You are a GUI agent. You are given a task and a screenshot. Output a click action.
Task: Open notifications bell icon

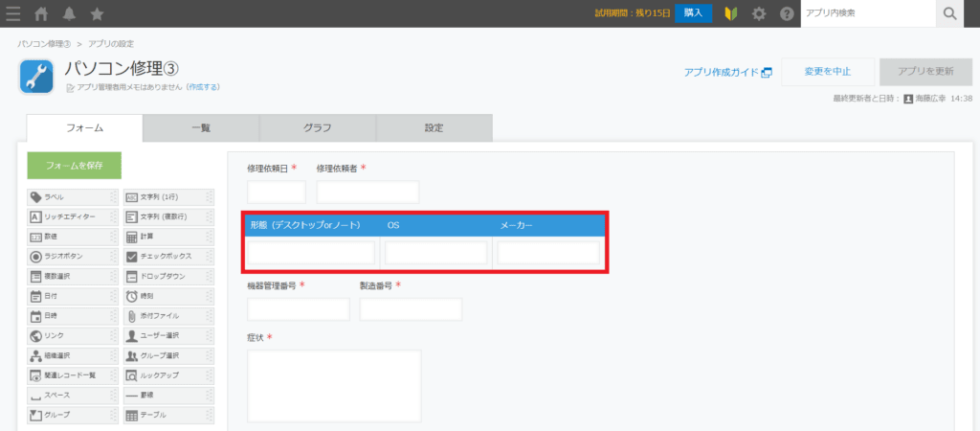tap(69, 13)
